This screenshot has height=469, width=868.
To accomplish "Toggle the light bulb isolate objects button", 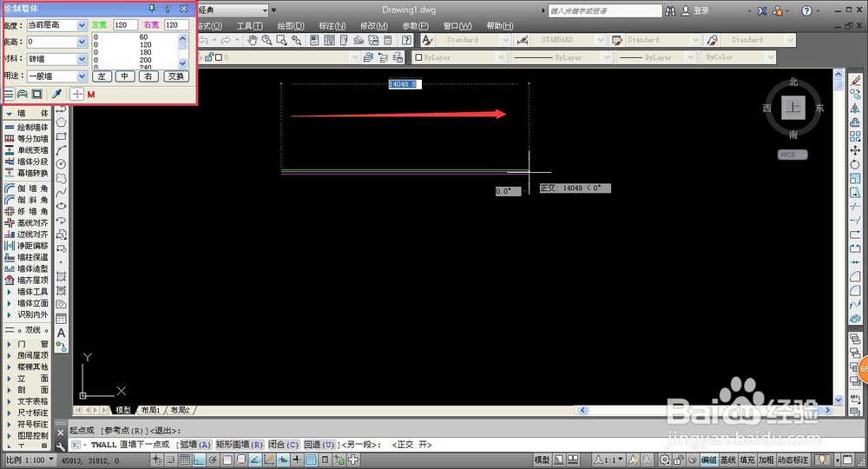I will tap(823, 459).
